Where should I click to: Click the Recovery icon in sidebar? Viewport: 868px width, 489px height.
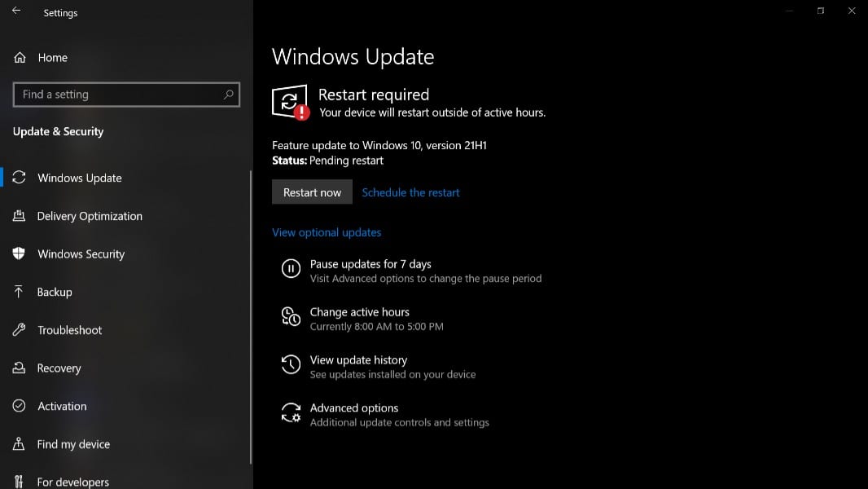19,368
